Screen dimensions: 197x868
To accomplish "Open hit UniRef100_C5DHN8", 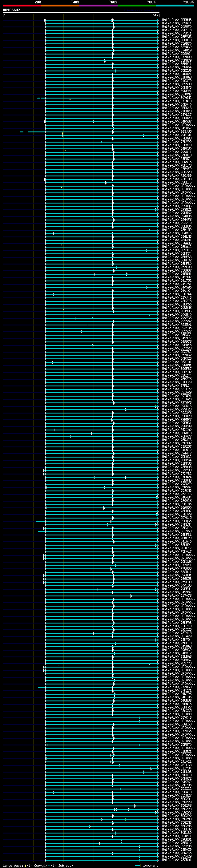I will click(x=177, y=20).
